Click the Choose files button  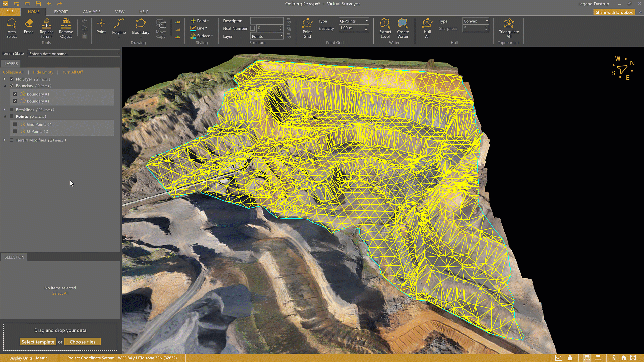point(83,342)
